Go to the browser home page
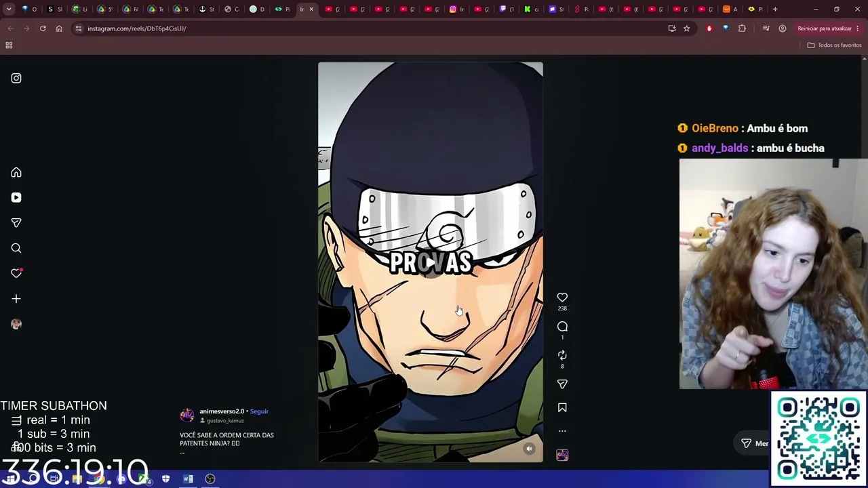This screenshot has height=488, width=868. [59, 28]
